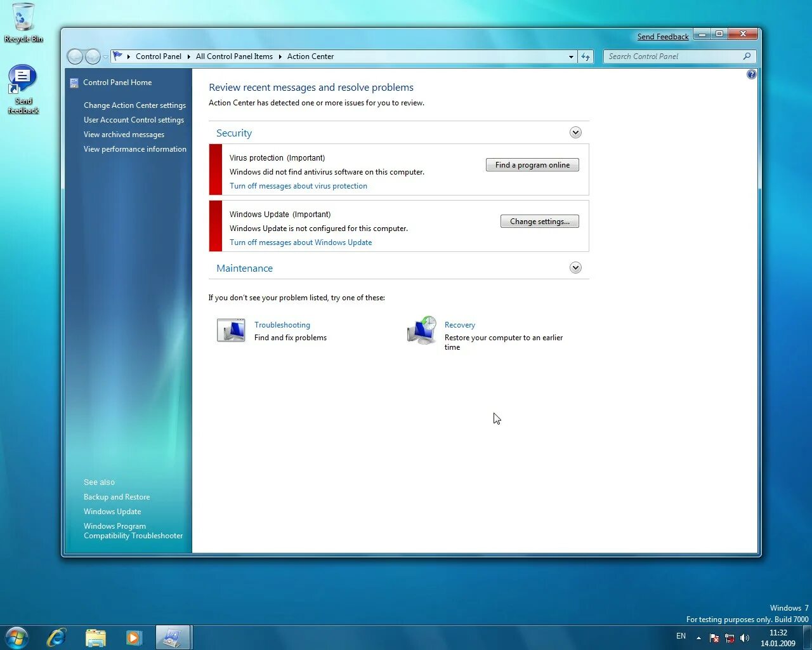Click the Troubleshooting monitor icon

coord(231,330)
